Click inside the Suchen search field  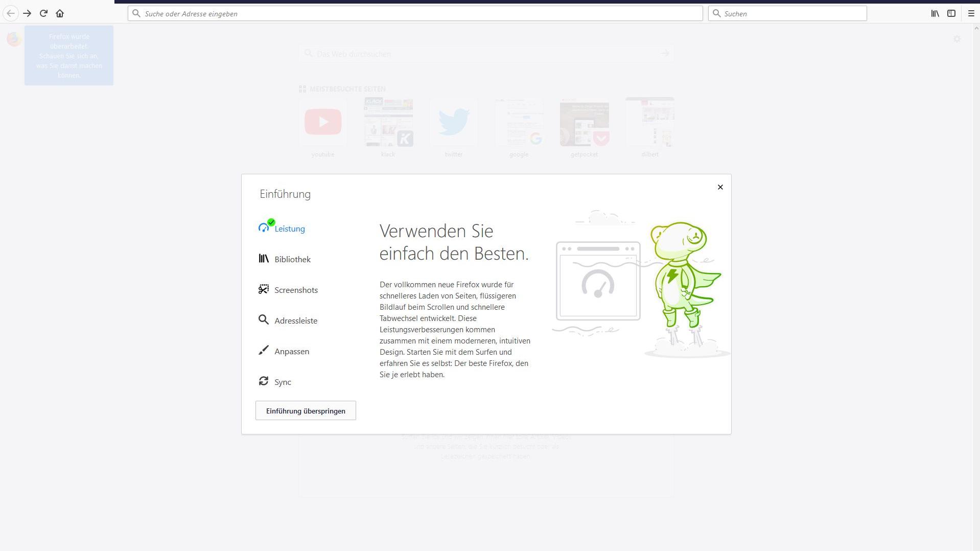pos(787,13)
